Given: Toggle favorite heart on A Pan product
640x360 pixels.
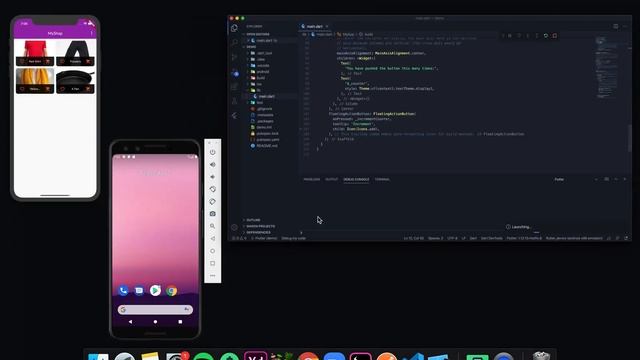Looking at the screenshot, I should tap(62, 89).
